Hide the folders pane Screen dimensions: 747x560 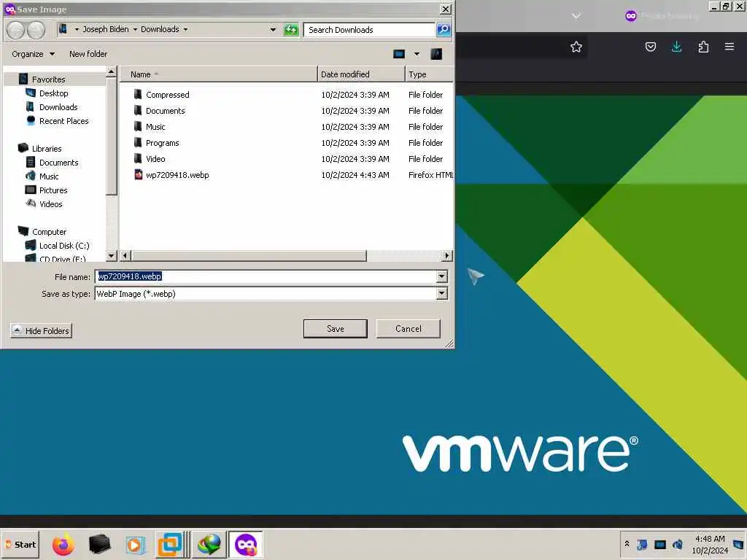(x=41, y=330)
